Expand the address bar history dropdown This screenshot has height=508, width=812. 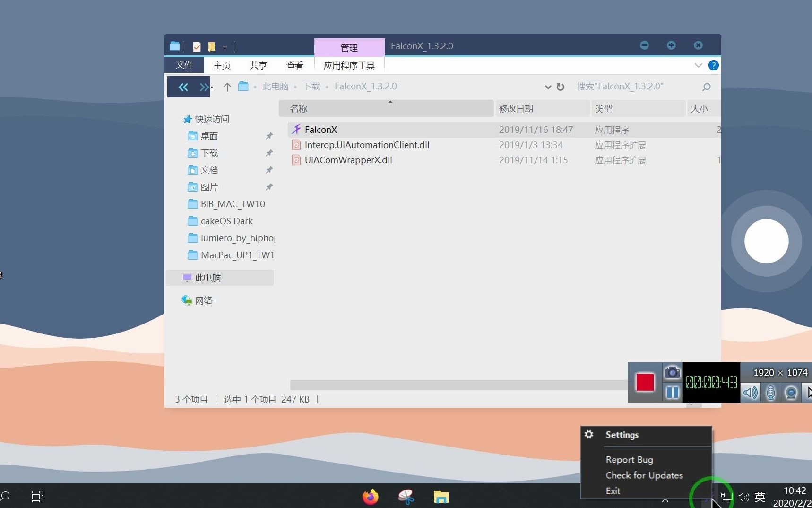(x=548, y=87)
